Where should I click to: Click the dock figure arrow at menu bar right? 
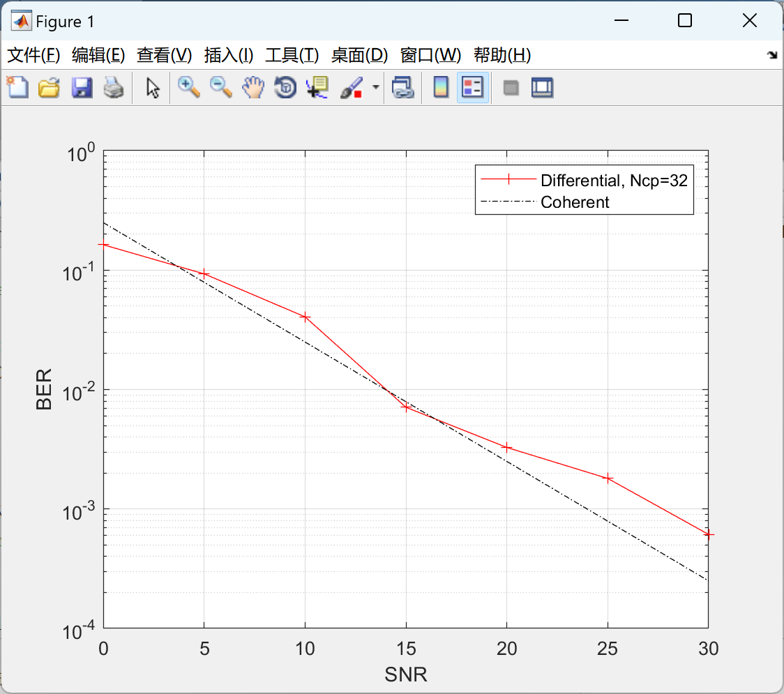click(772, 55)
